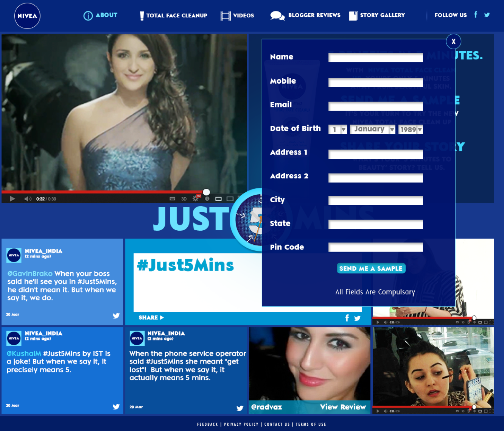Click the Address 2 input field
Image resolution: width=504 pixels, height=431 pixels.
pyautogui.click(x=376, y=178)
